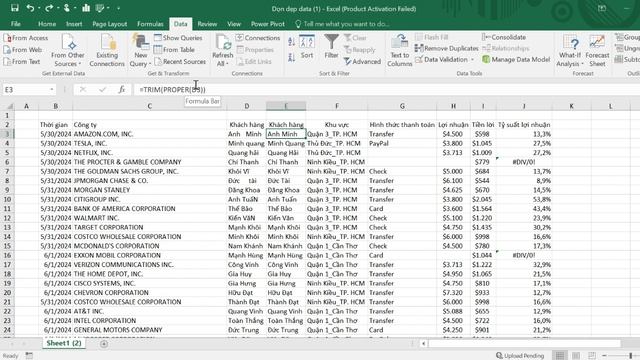Click the Name Box showing E3
Image resolution: width=640 pixels, height=360 pixels.
25,89
